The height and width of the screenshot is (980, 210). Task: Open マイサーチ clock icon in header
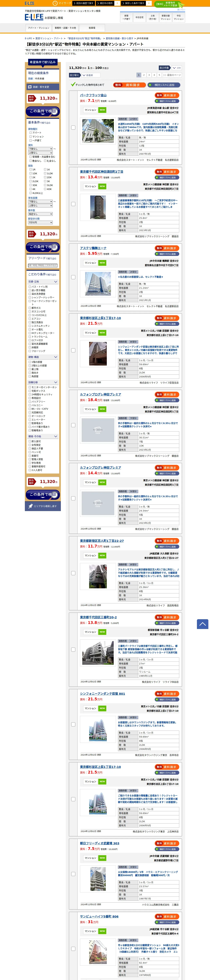pyautogui.click(x=55, y=3)
